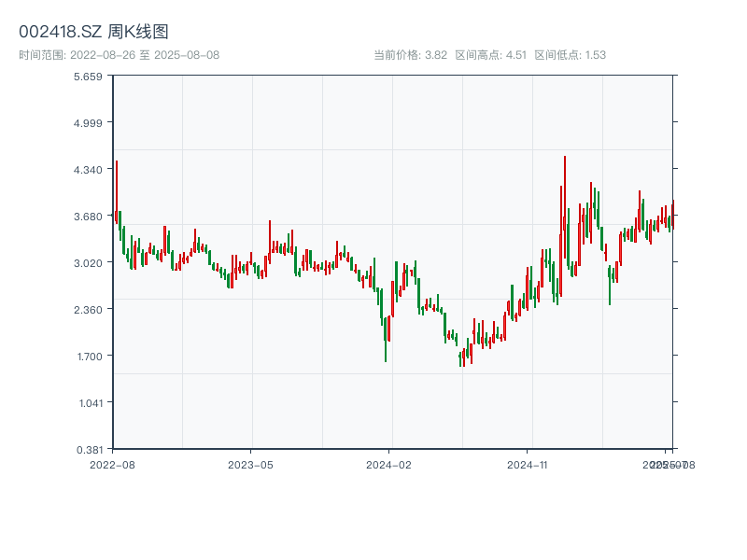Click the 区间高点 4.51 label
Image resolution: width=747 pixels, height=560 pixels.
click(491, 55)
